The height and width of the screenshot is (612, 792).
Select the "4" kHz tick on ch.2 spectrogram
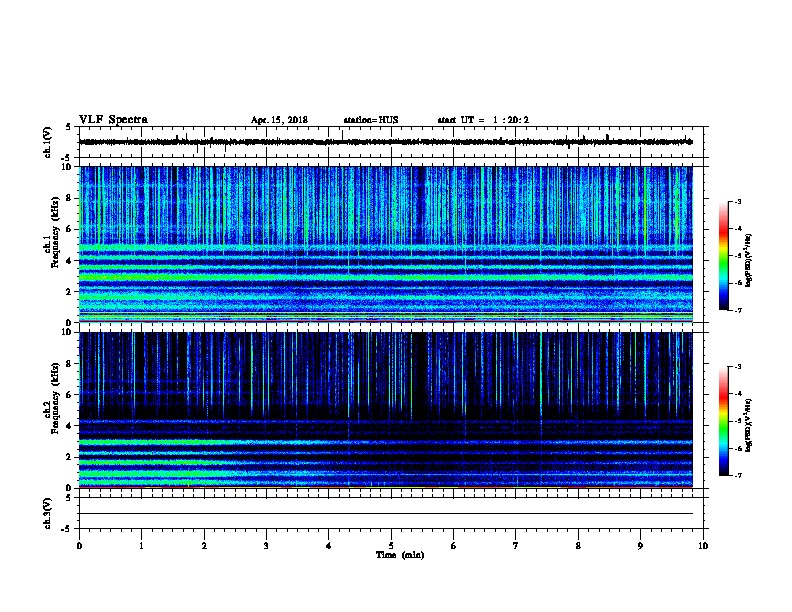coord(69,426)
